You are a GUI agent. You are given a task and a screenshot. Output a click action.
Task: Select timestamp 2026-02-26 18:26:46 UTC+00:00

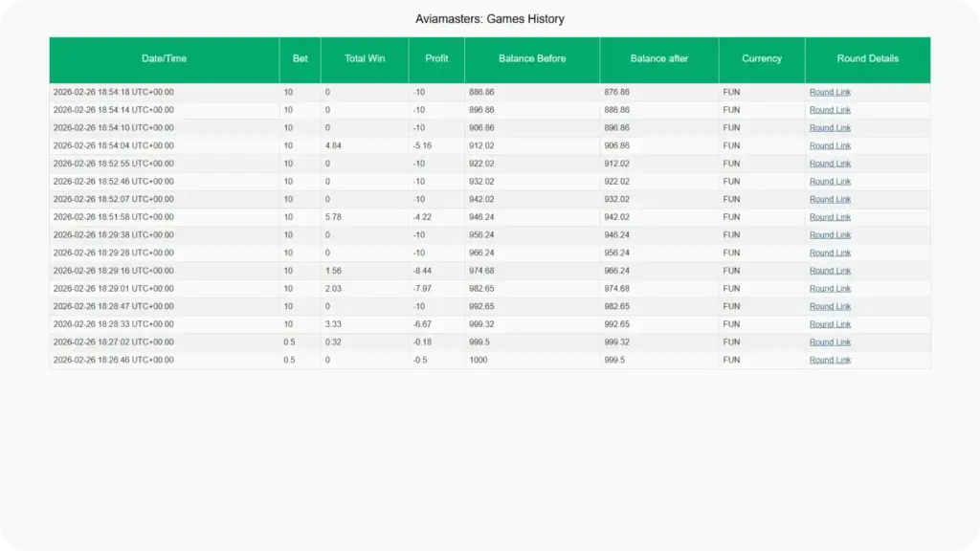click(x=113, y=360)
